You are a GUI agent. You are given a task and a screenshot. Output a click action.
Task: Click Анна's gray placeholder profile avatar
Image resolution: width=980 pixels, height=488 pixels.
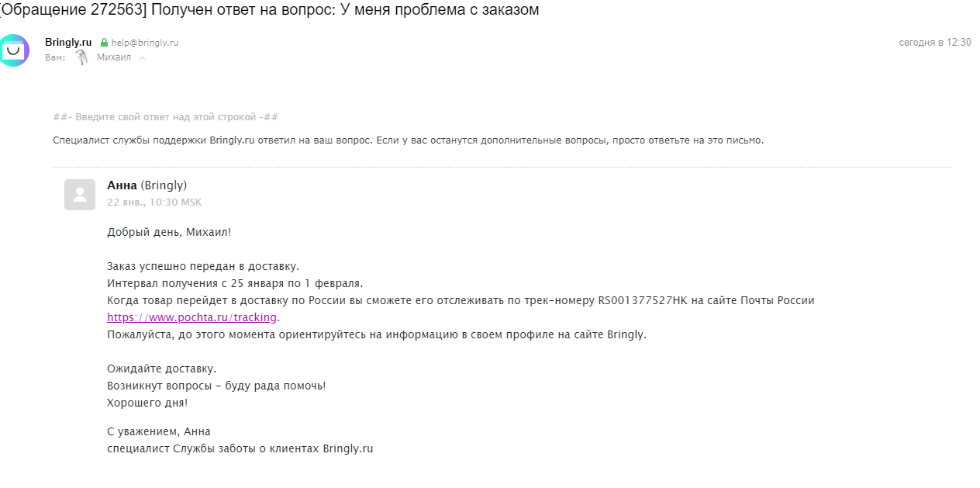tap(80, 195)
